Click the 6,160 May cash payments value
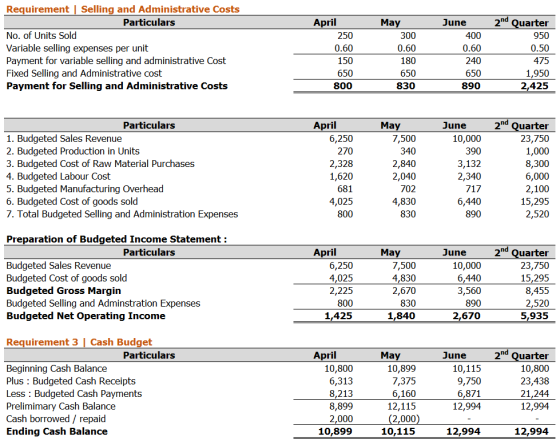This screenshot has height=445, width=560. 404,394
